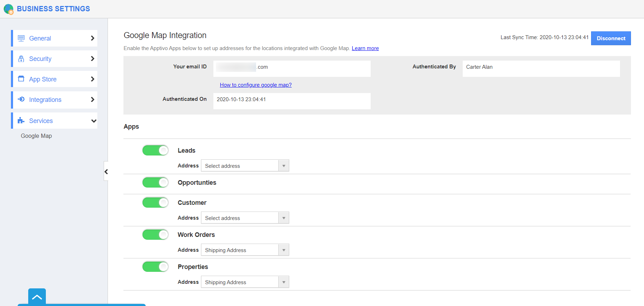This screenshot has width=644, height=306.
Task: Expand the App Store menu chevron
Action: tap(92, 79)
